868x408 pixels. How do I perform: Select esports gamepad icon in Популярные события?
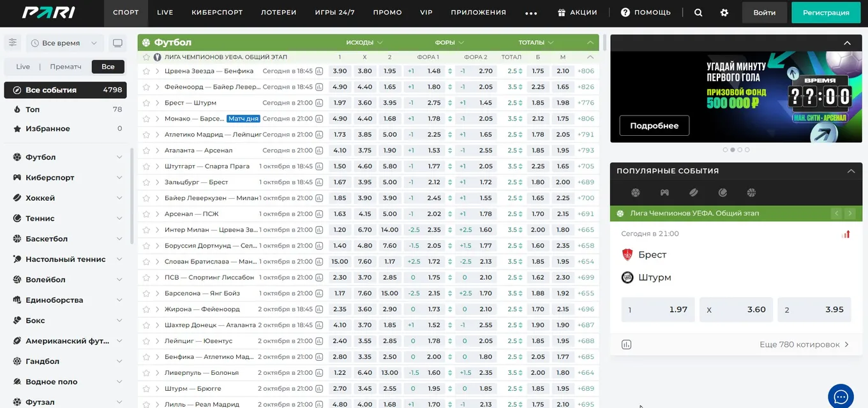click(x=664, y=193)
